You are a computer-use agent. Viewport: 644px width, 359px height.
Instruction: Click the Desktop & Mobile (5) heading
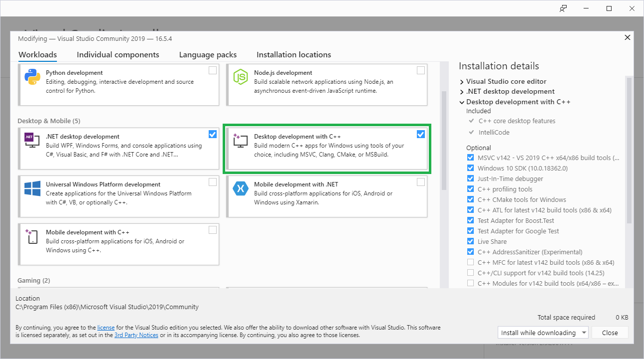coord(49,121)
